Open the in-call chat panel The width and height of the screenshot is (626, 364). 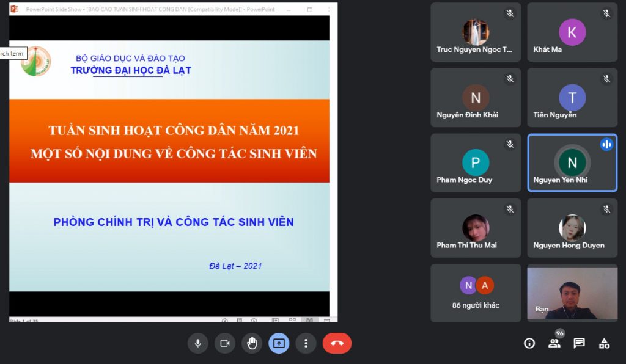coord(579,343)
